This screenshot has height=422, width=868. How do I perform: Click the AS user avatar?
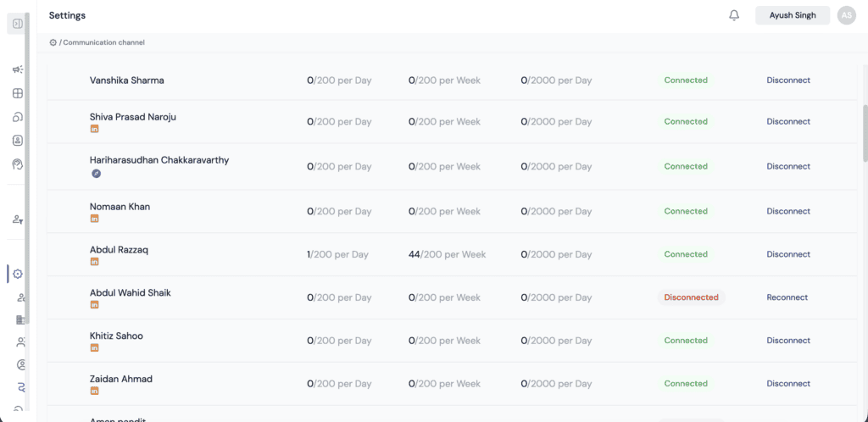(845, 15)
